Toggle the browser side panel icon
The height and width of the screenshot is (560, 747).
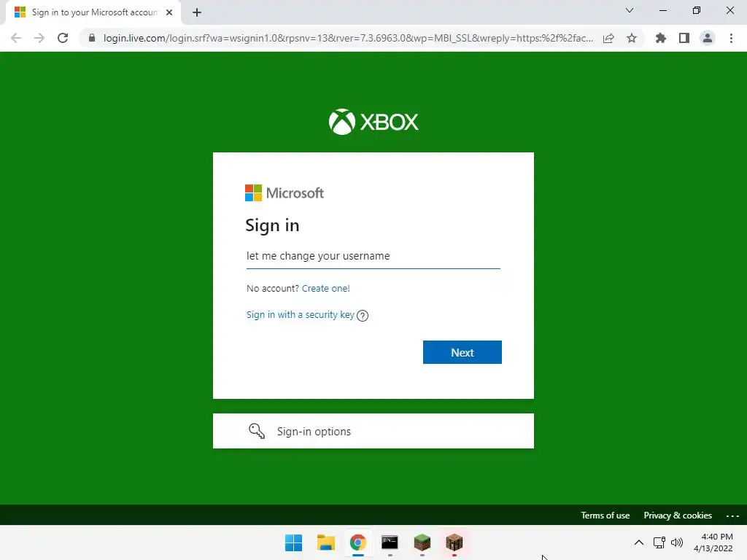[x=684, y=38]
